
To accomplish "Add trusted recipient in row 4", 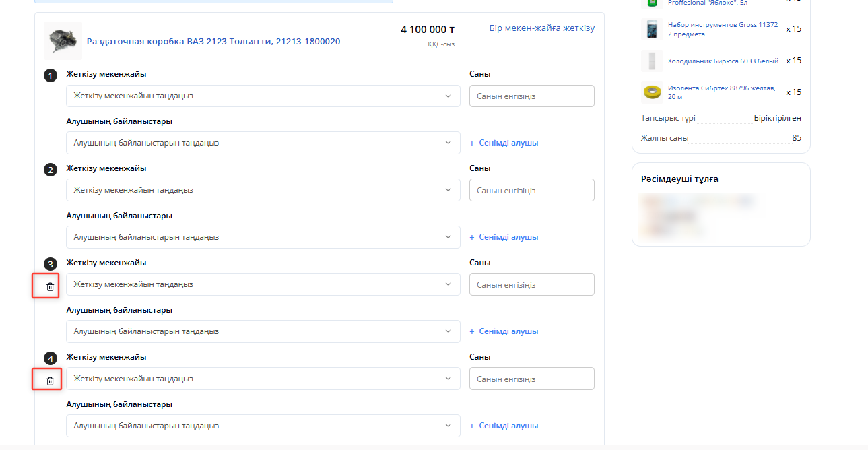I will 504,426.
